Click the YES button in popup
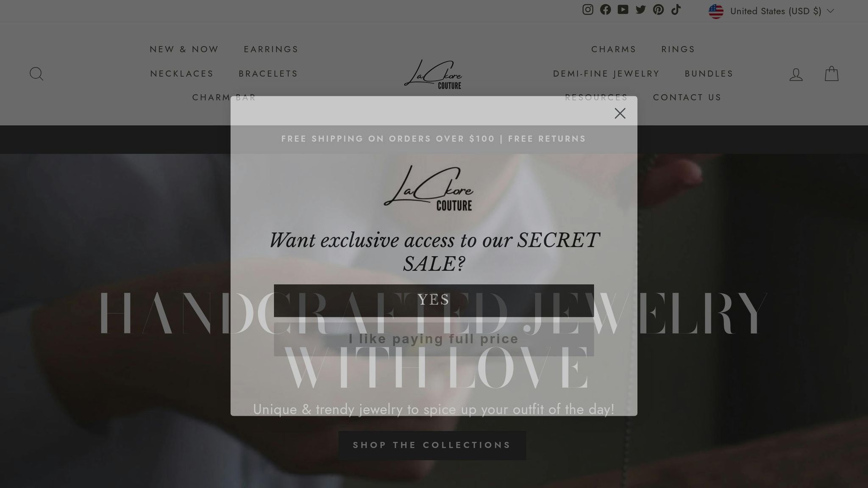 pyautogui.click(x=434, y=300)
